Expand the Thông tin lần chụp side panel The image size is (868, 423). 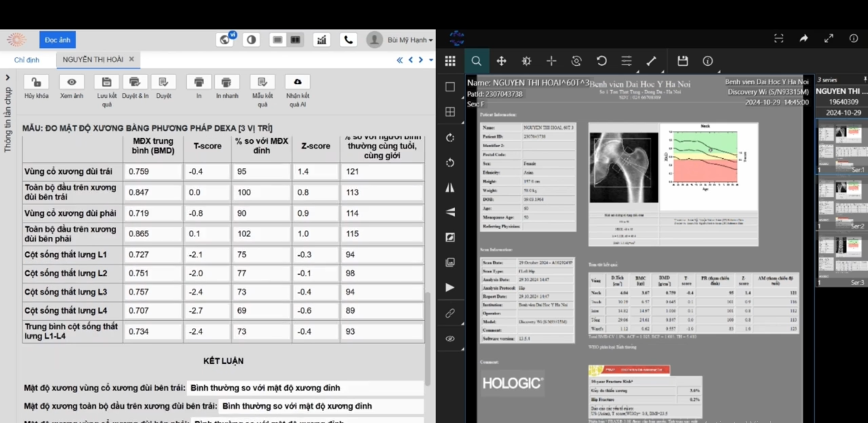point(8,78)
